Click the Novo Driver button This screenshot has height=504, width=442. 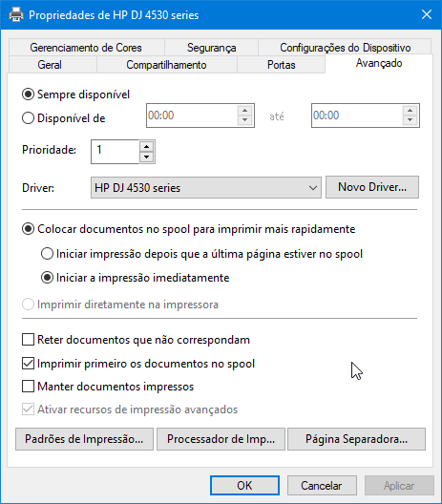(x=372, y=187)
